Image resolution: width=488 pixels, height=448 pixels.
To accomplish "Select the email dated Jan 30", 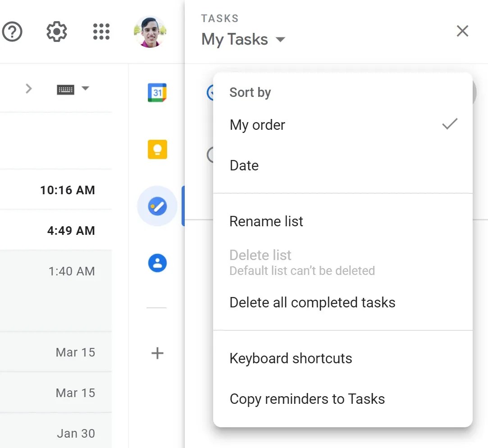I will tap(76, 433).
